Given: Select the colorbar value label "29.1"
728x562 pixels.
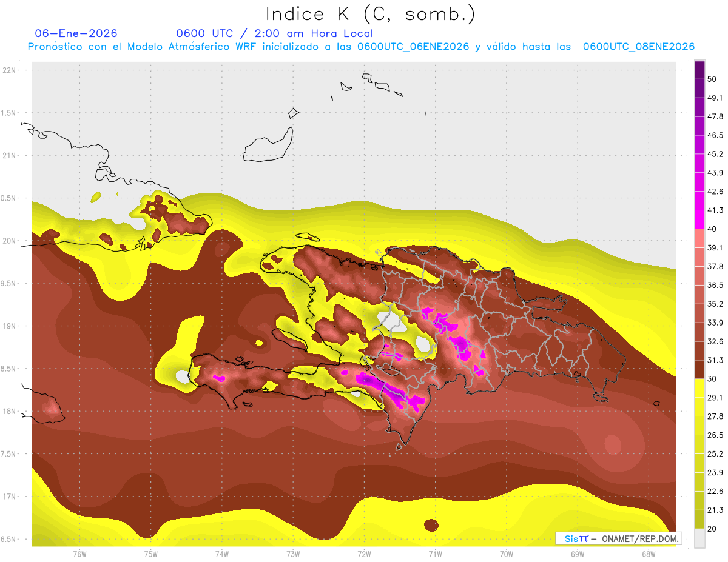Looking at the screenshot, I should [x=715, y=398].
